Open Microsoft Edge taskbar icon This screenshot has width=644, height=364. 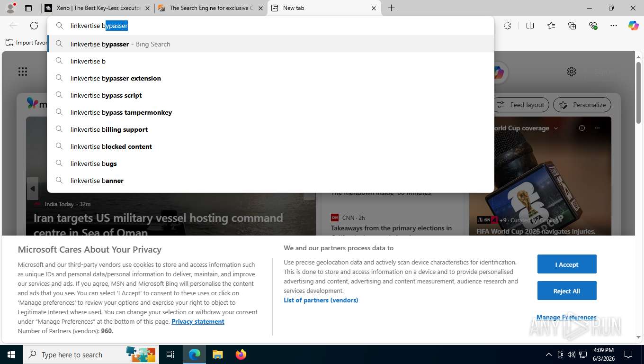tap(195, 355)
